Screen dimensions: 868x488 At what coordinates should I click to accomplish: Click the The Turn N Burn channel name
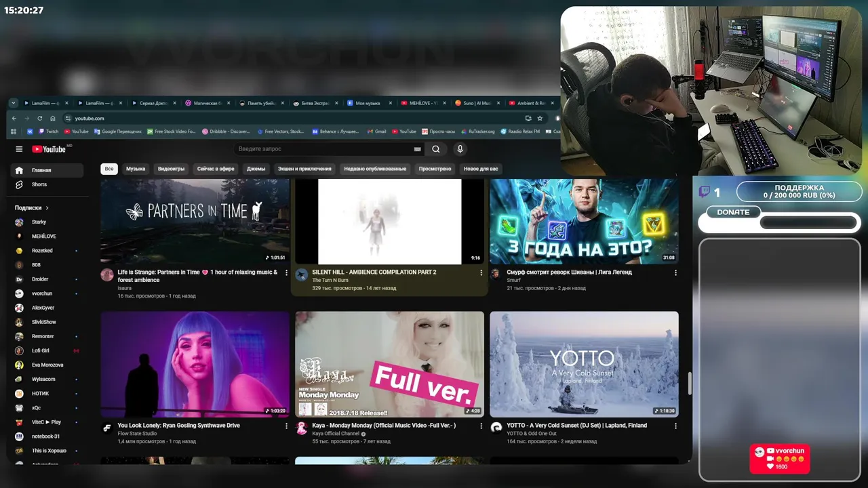click(330, 280)
